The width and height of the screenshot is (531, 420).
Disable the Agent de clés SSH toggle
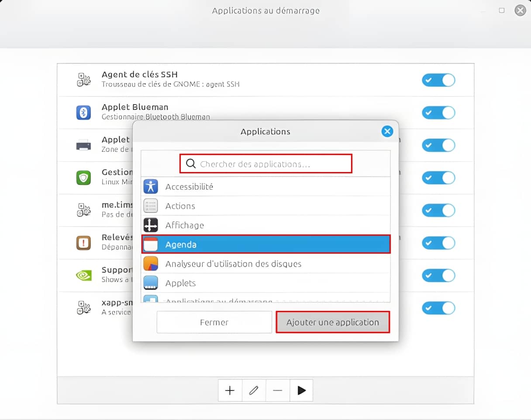point(438,80)
